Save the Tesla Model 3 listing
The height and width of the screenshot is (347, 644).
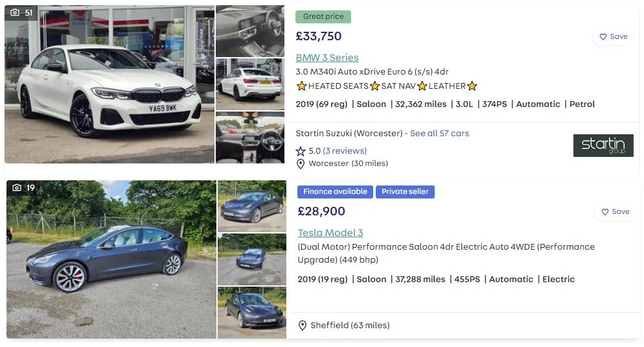[x=615, y=211]
